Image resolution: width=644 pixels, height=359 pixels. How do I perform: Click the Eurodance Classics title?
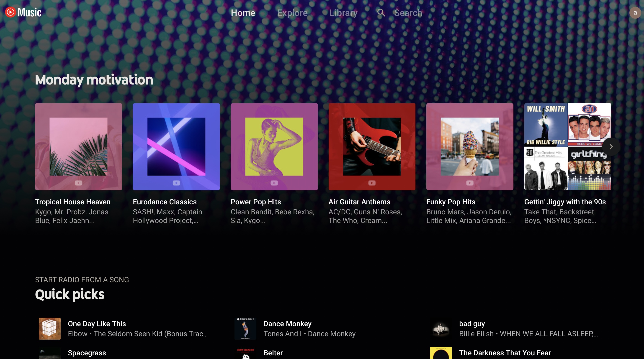(x=165, y=202)
